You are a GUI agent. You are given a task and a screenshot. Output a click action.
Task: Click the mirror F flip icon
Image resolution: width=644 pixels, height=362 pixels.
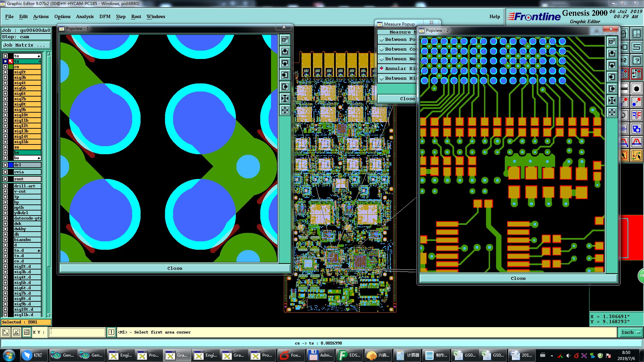636,115
